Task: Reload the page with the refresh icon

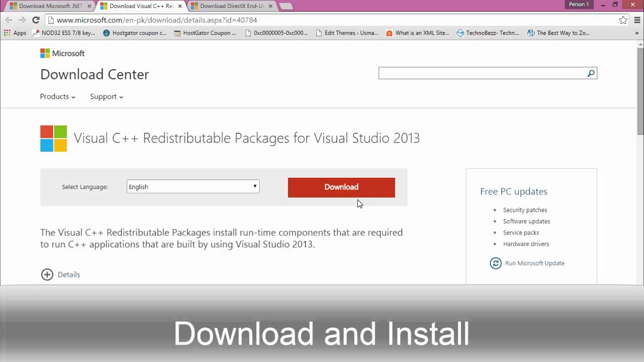Action: pos(36,20)
